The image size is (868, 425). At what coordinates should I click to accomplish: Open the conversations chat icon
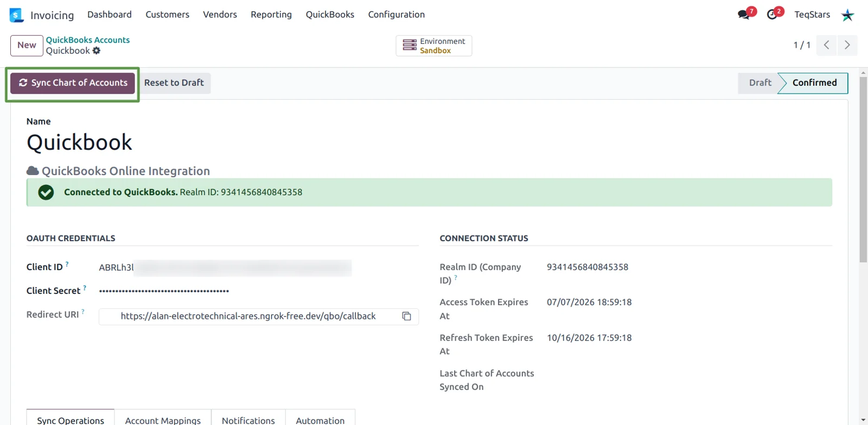click(744, 15)
